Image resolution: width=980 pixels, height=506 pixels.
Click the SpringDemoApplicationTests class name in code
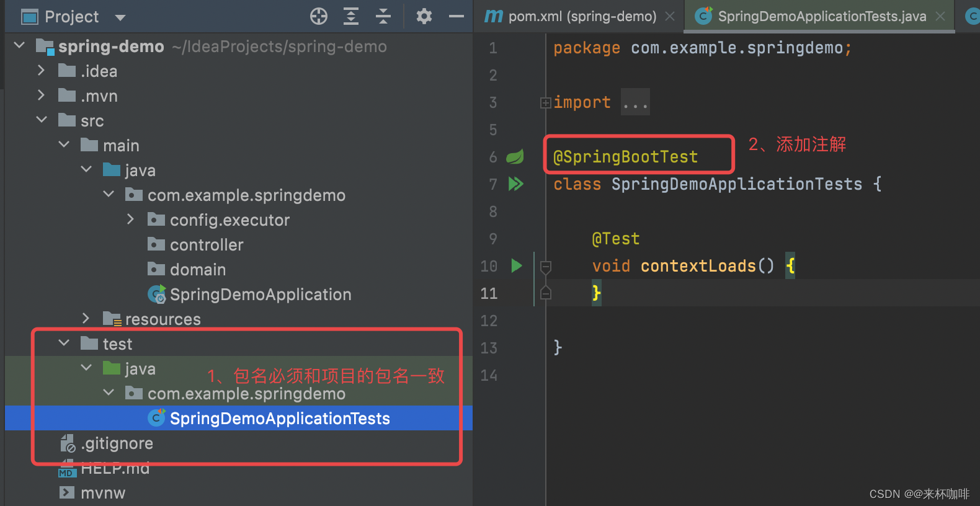tap(737, 184)
